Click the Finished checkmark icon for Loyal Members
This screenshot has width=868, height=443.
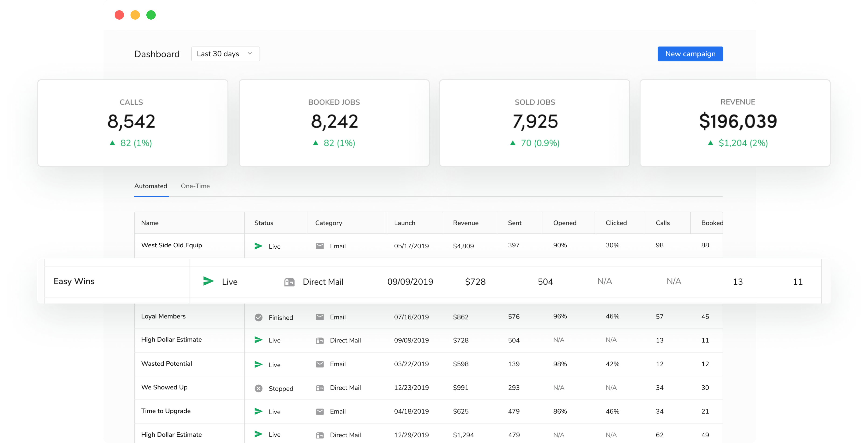click(258, 317)
